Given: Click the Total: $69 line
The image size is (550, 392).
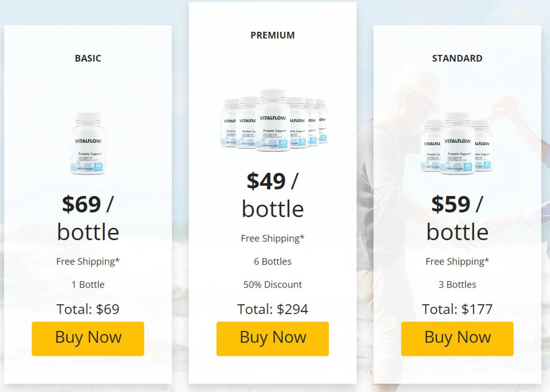Looking at the screenshot, I should click(x=88, y=309).
